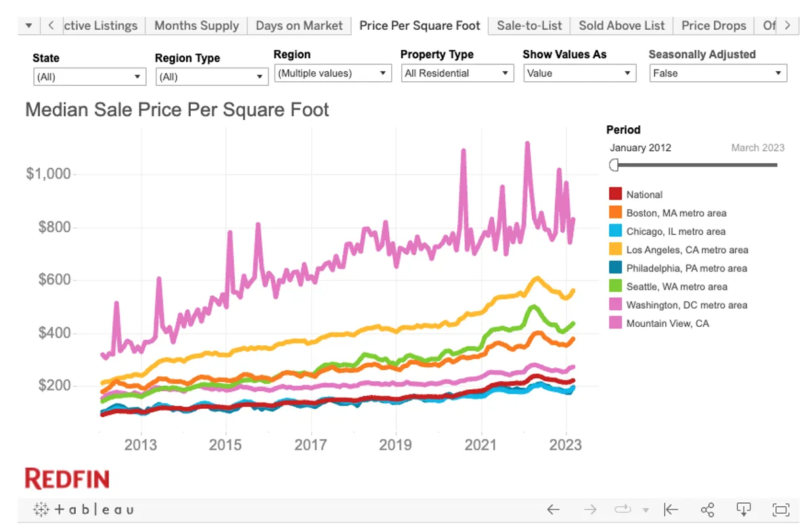This screenshot has height=532, width=812.
Task: Switch to the Days on Market tab
Action: click(x=299, y=26)
